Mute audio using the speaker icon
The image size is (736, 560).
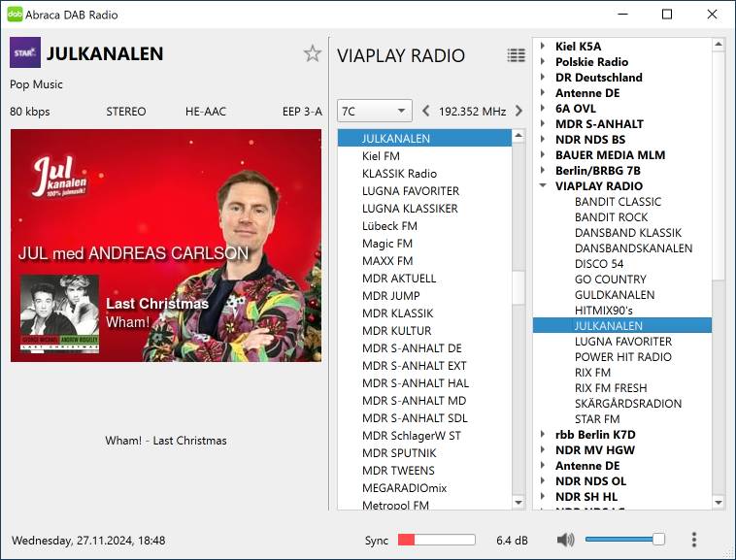[x=565, y=540]
